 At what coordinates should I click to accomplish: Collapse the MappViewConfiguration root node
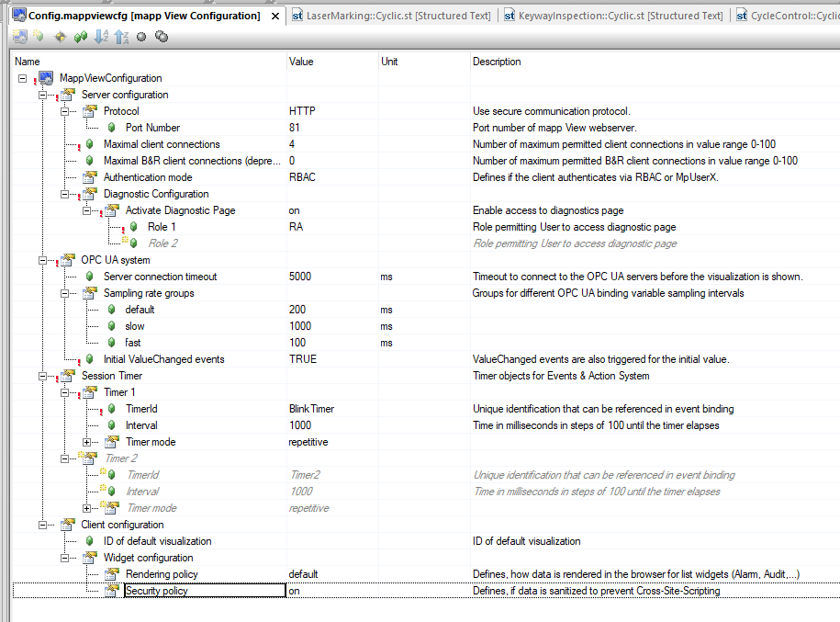(23, 78)
